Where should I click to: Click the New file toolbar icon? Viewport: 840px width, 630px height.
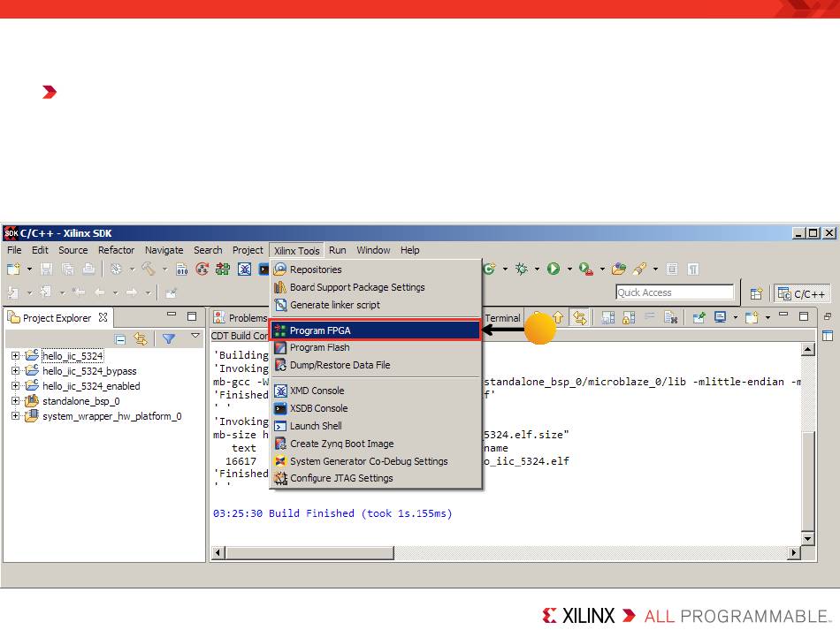coord(13,269)
